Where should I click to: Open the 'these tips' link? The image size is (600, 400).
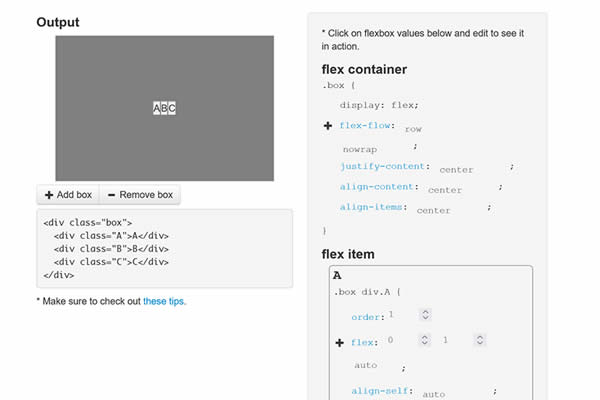(x=164, y=301)
